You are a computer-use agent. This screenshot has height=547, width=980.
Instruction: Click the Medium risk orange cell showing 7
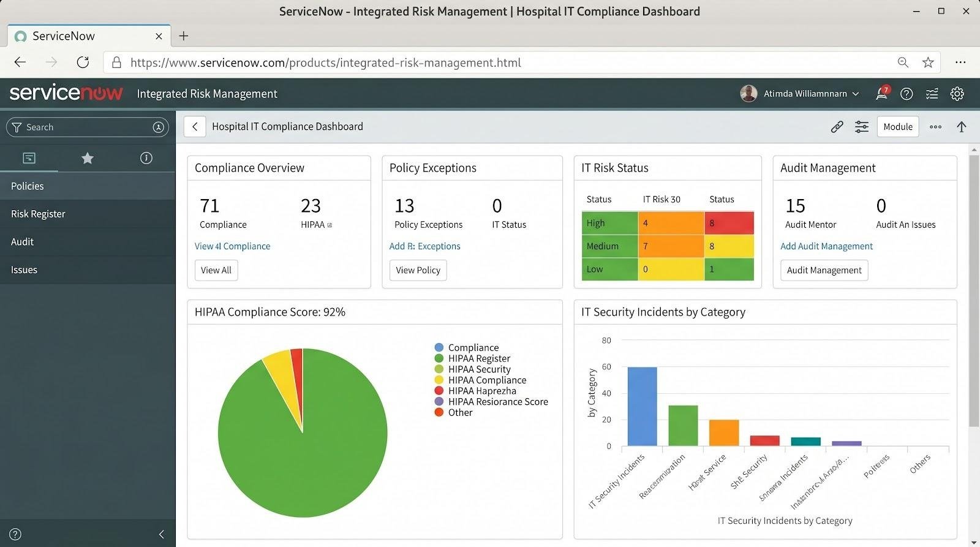[x=671, y=246]
